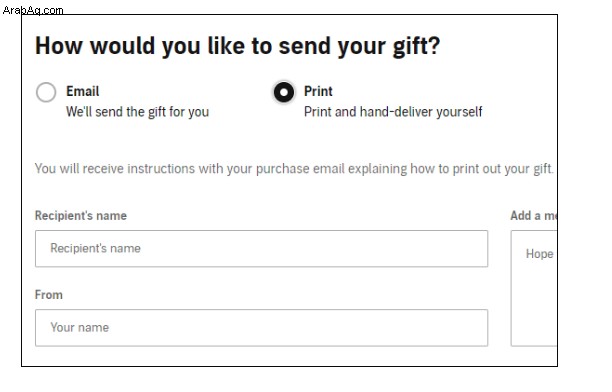
Task: Choose the bold Print option label
Action: pos(318,91)
